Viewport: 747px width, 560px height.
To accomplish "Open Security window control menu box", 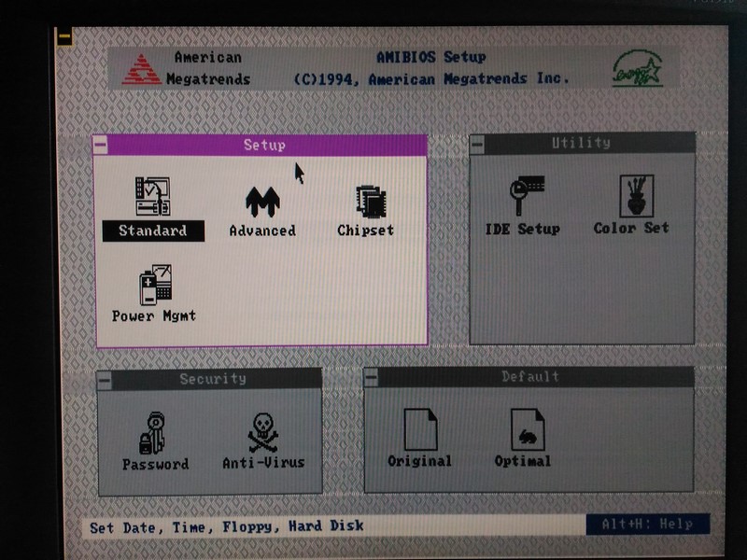I will (x=105, y=379).
